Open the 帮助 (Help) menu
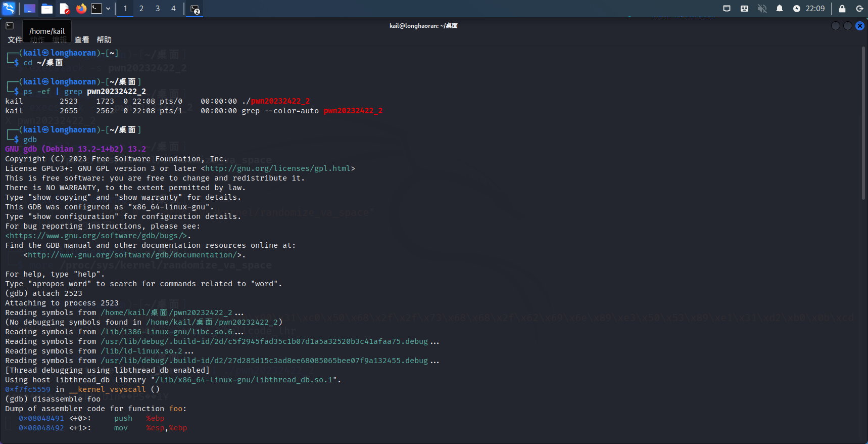Viewport: 868px width, 444px height. [x=104, y=39]
